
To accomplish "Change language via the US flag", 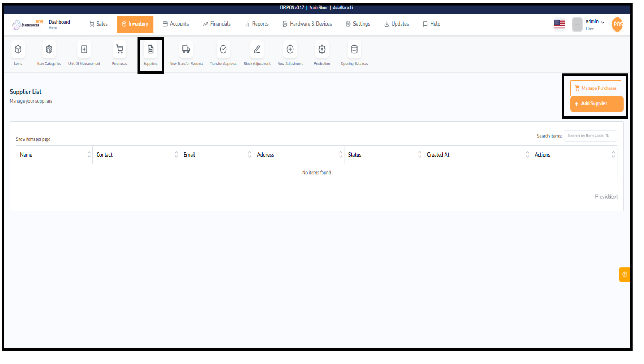I will (x=559, y=24).
